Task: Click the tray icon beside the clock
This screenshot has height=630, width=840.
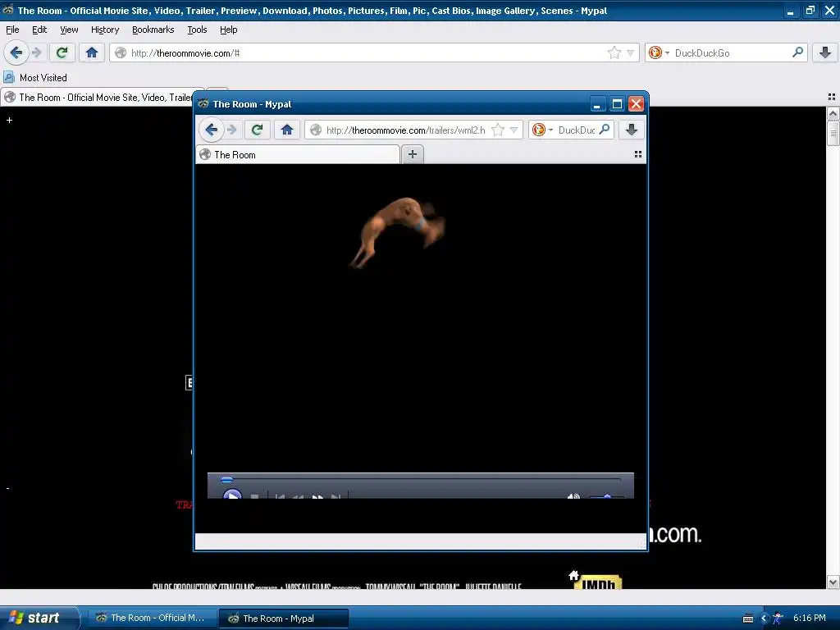Action: pos(778,619)
